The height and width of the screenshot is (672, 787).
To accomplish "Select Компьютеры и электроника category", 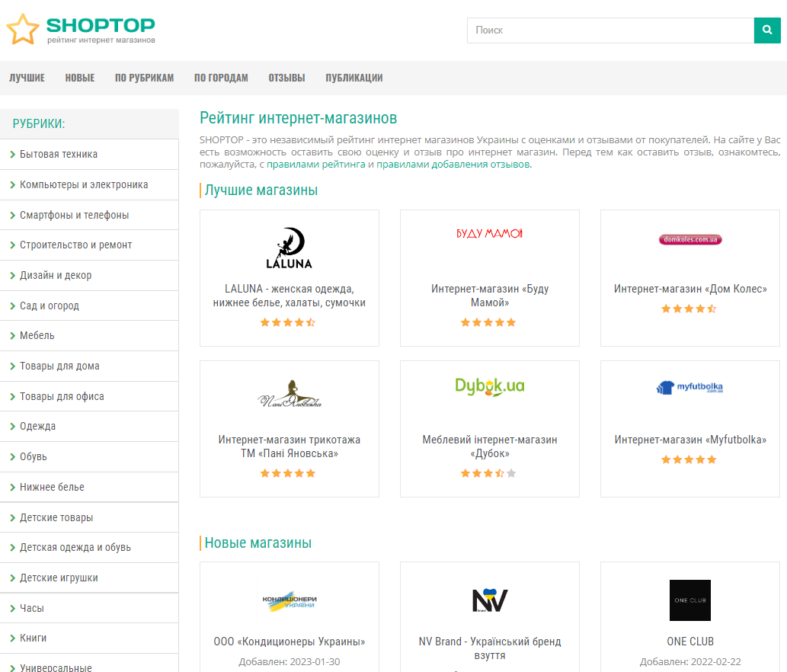I will click(89, 184).
